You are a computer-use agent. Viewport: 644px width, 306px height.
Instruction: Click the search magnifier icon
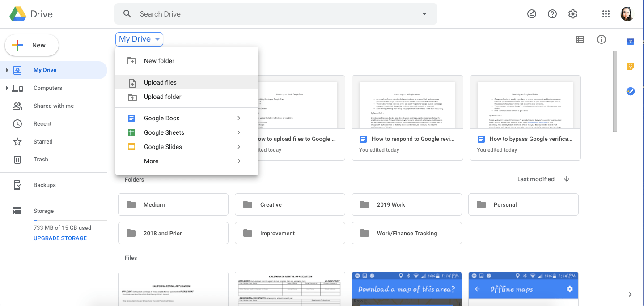(x=127, y=14)
